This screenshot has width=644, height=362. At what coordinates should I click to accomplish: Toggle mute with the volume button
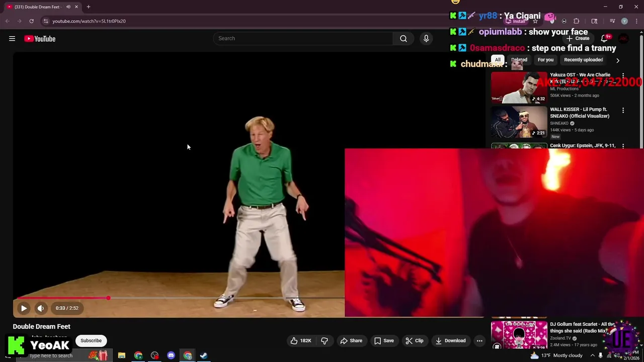pos(41,308)
